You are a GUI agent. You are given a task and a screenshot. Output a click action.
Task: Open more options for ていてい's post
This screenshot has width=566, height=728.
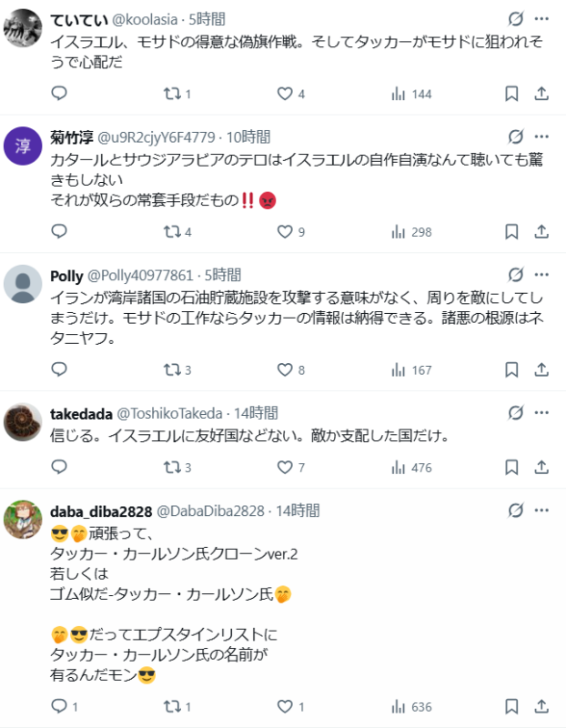coord(541,18)
